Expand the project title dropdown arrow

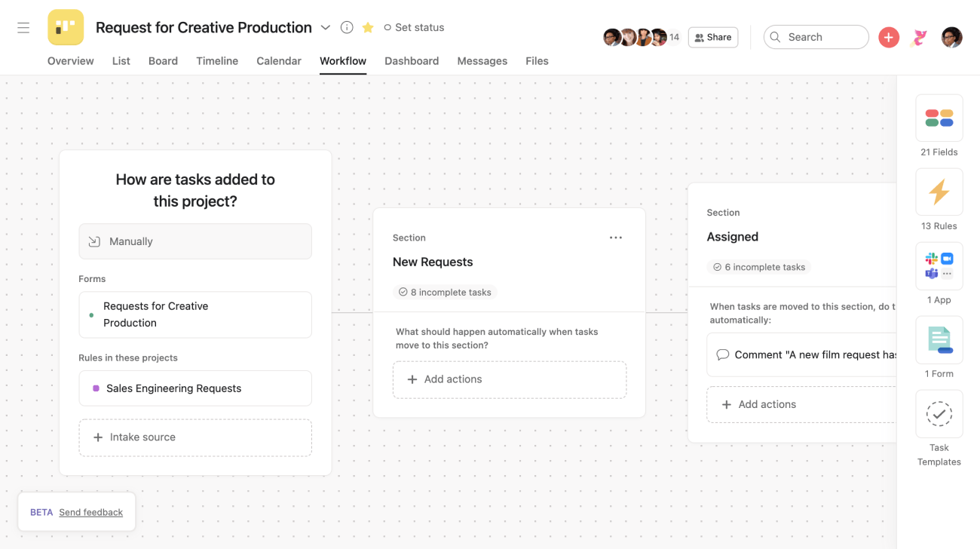(x=325, y=27)
